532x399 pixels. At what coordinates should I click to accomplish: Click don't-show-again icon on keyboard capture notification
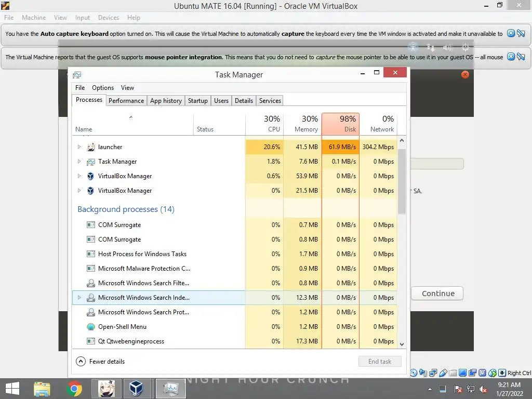521,33
